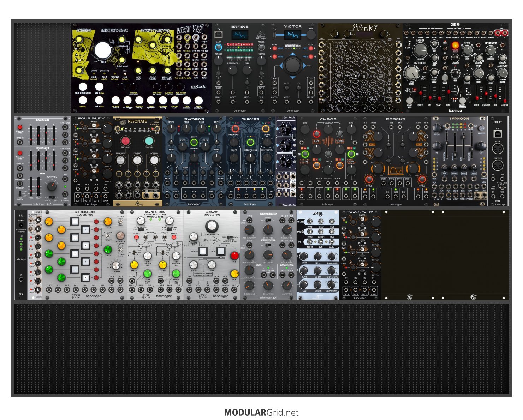
Task: Toggle the Phase Shifter Effect off/on switch
Action: pos(268,220)
